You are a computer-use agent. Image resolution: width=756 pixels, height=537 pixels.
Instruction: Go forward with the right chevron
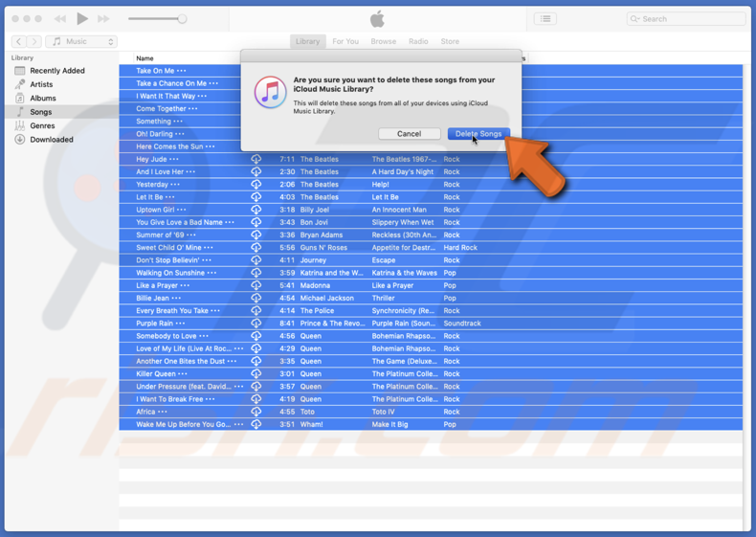pos(34,41)
